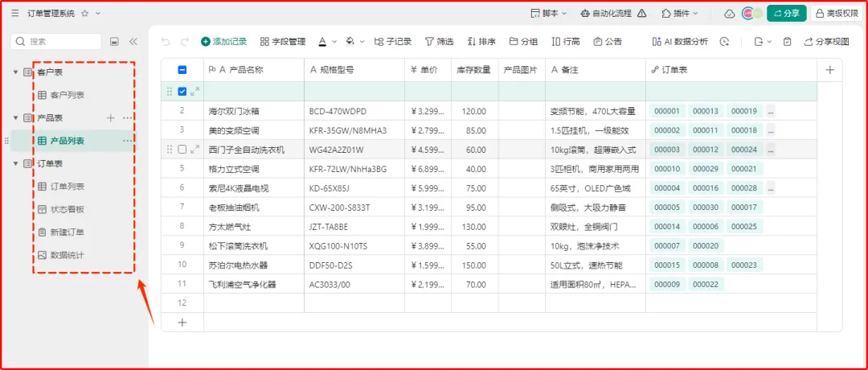The image size is (868, 370).
Task: Collapse the 产品表 tree node
Action: click(16, 117)
